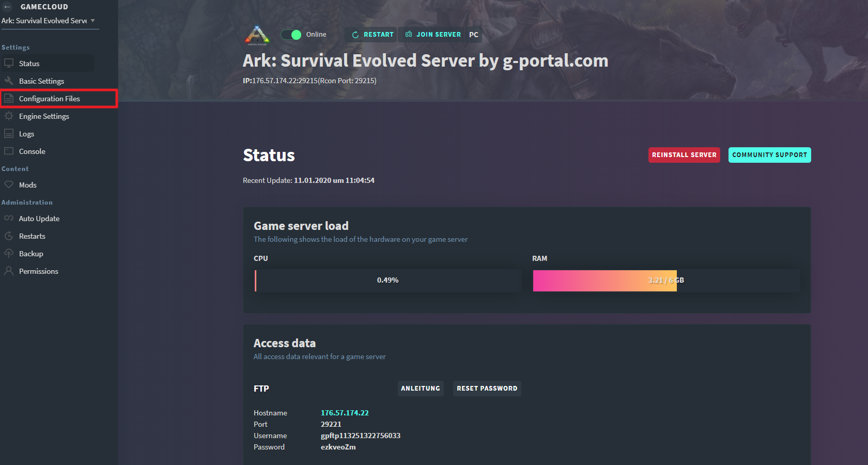Click the wrench icon beside Basic Settings
868x465 pixels.
pyautogui.click(x=9, y=81)
